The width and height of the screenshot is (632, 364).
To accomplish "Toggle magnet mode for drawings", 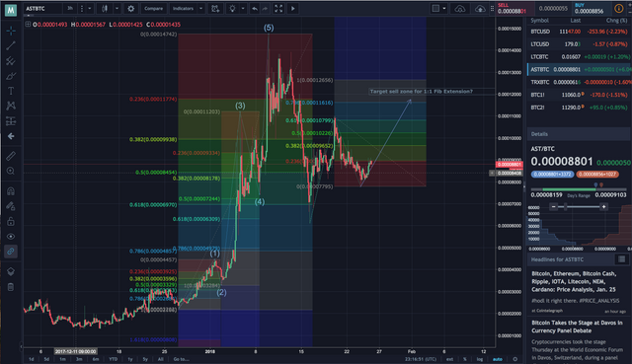I will (x=11, y=190).
